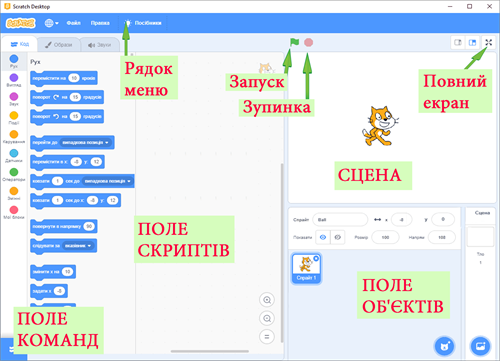Select the Оператори block category

coord(14,174)
